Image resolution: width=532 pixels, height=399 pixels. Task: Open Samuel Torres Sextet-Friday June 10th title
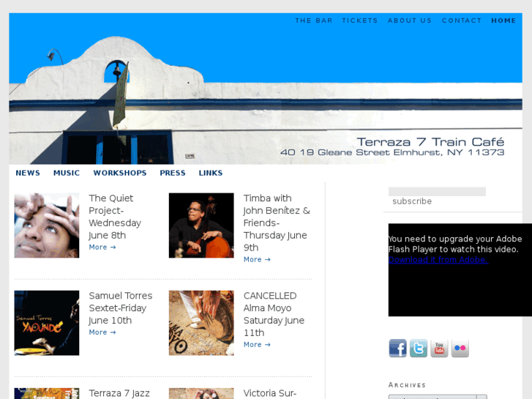click(x=121, y=308)
